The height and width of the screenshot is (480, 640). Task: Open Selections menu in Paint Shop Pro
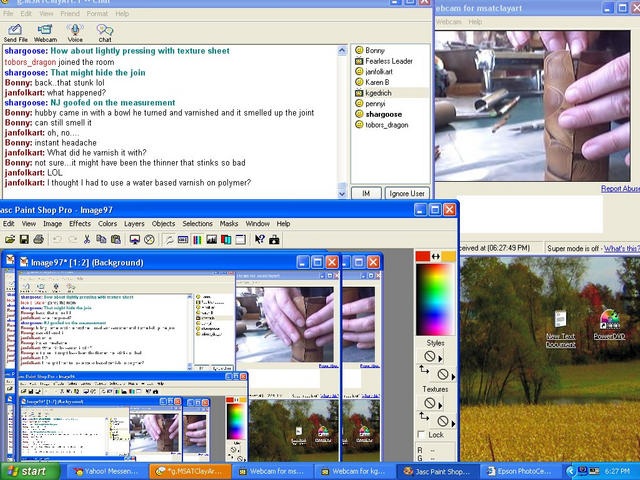[x=198, y=224]
